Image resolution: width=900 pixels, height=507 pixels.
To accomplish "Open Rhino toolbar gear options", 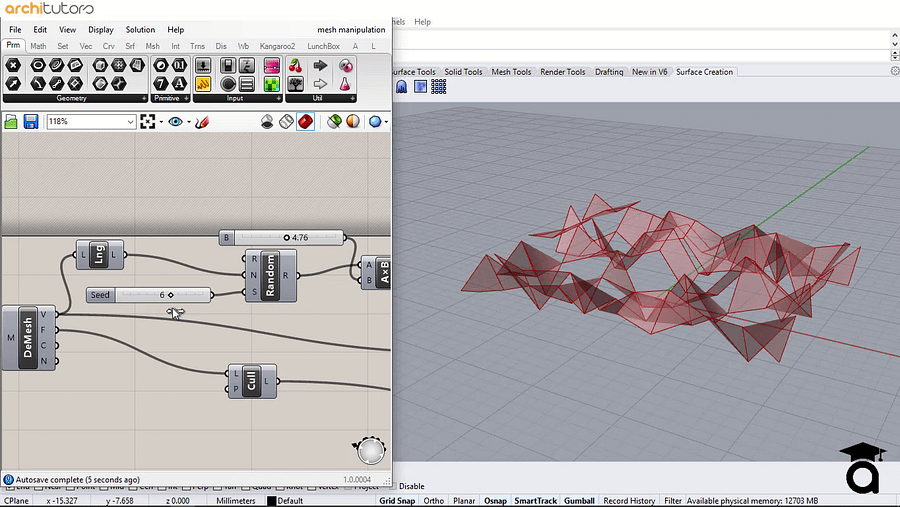I will click(895, 71).
